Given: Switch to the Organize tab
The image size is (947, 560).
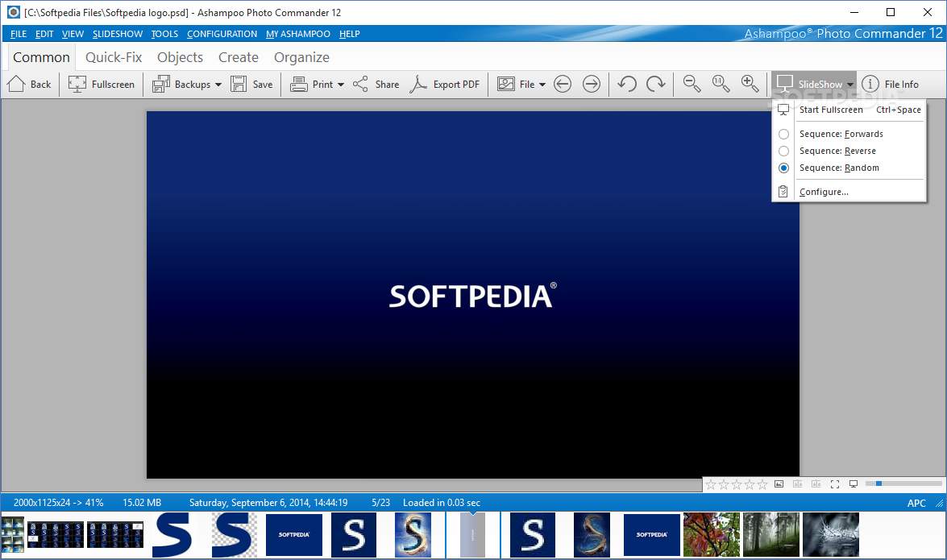Looking at the screenshot, I should pyautogui.click(x=302, y=57).
